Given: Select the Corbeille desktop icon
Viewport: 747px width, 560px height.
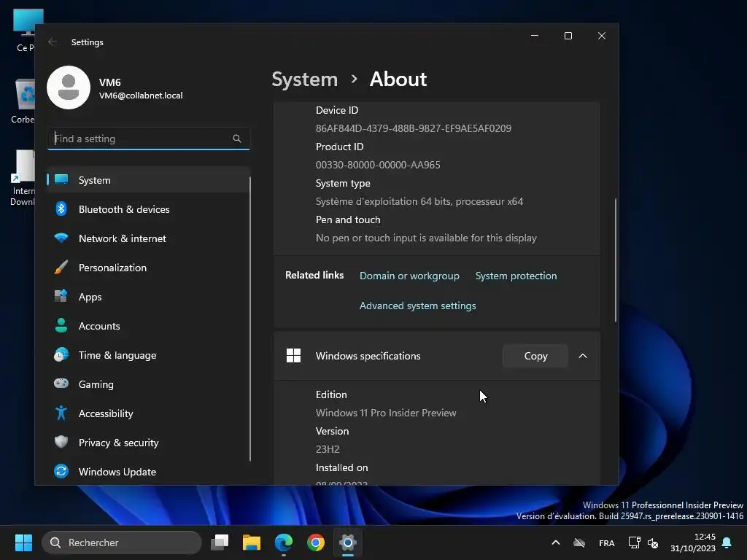Looking at the screenshot, I should pyautogui.click(x=24, y=101).
